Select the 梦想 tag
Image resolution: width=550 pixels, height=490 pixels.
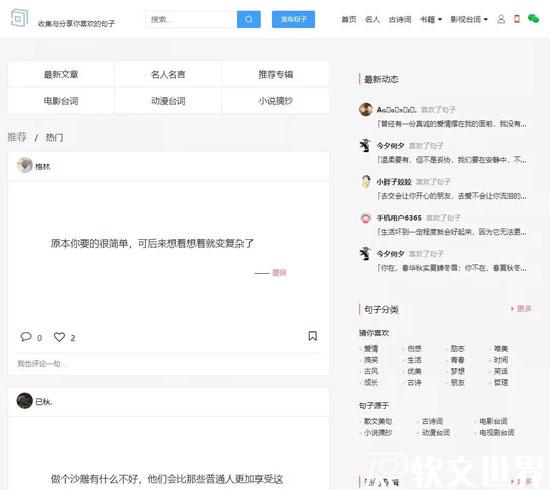click(x=457, y=371)
